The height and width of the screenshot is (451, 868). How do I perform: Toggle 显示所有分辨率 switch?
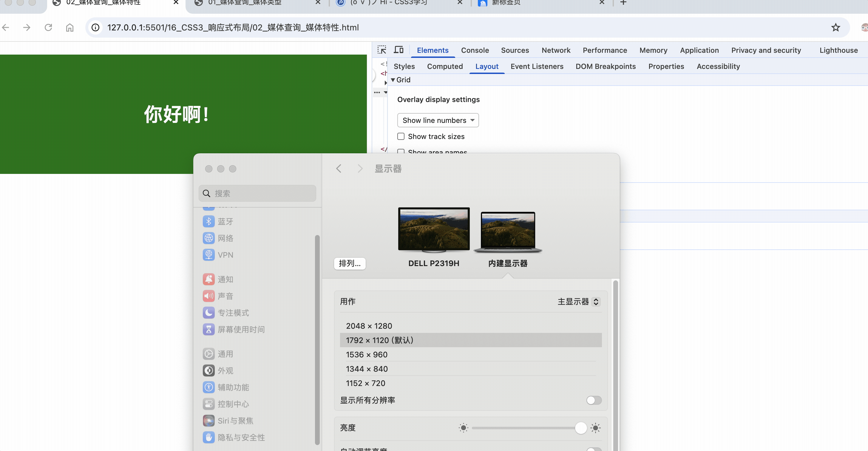point(593,400)
